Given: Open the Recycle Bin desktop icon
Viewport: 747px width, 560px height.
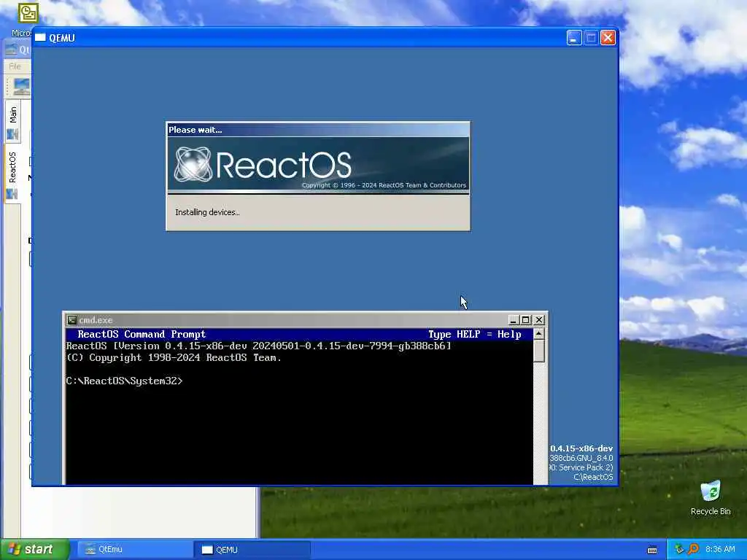Looking at the screenshot, I should tap(711, 498).
